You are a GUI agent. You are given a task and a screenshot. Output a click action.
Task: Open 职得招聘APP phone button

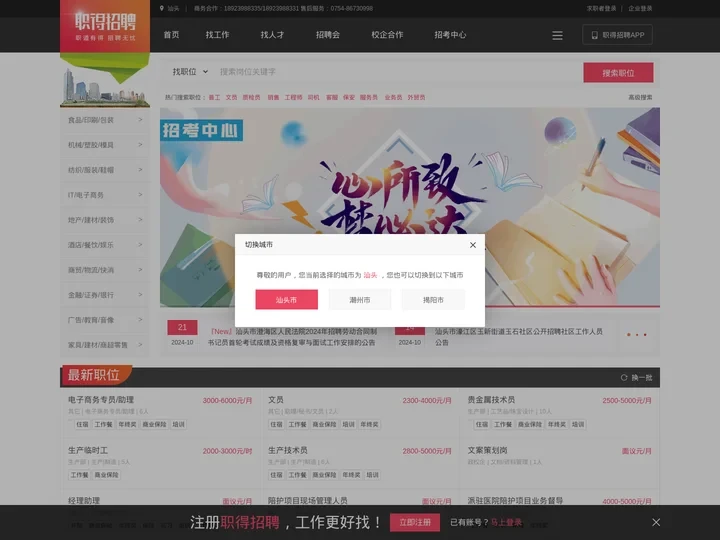tap(618, 35)
